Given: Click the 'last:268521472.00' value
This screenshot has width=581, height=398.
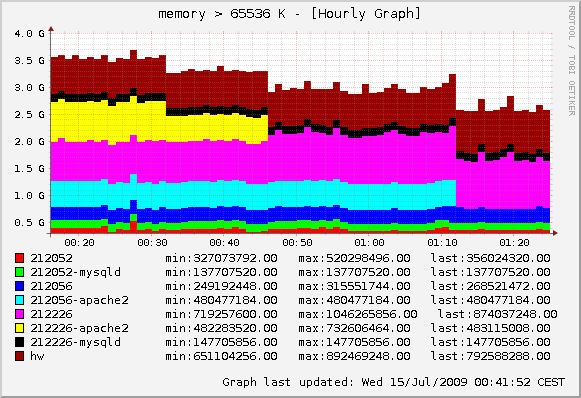Looking at the screenshot, I should tap(491, 286).
